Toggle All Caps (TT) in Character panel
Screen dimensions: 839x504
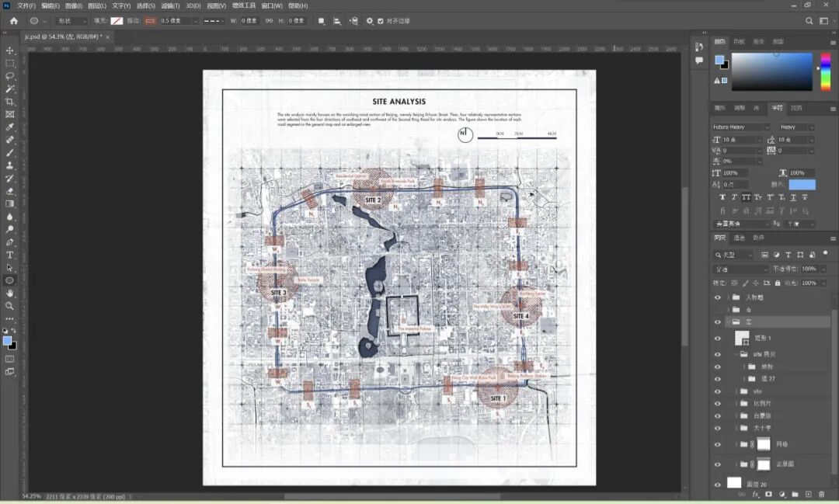click(746, 197)
